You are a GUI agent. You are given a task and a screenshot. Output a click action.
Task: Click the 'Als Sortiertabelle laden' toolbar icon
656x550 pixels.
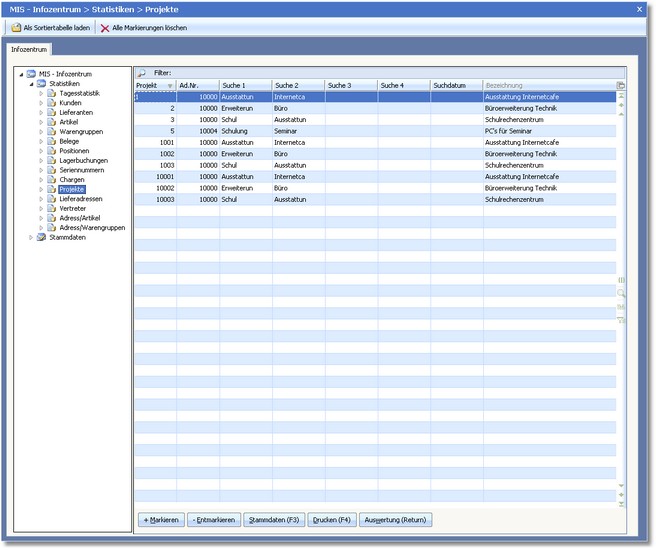pos(15,28)
